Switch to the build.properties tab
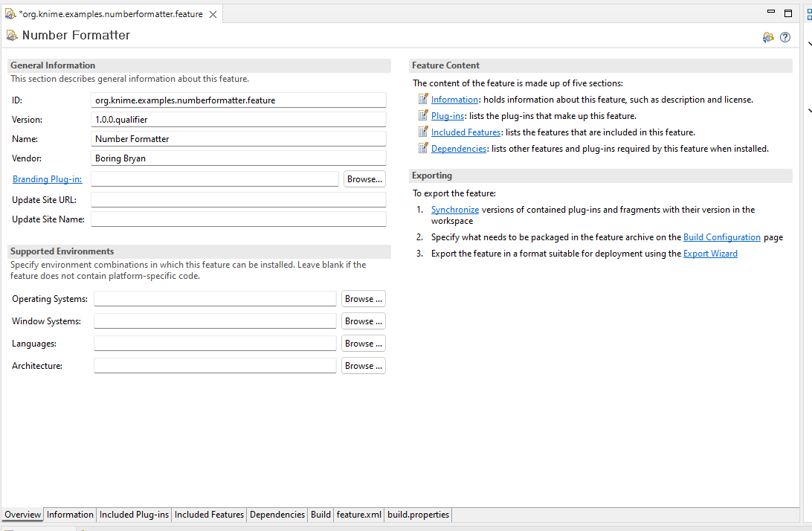 (418, 515)
